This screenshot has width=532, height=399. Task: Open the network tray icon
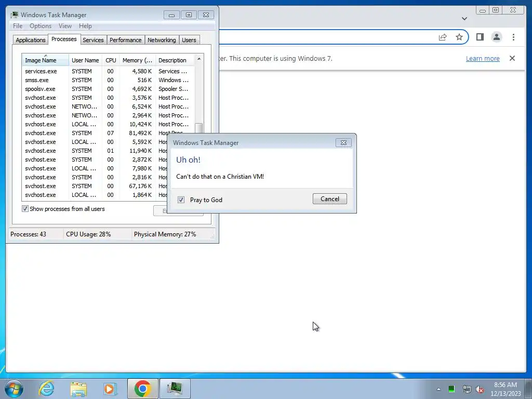(x=467, y=389)
